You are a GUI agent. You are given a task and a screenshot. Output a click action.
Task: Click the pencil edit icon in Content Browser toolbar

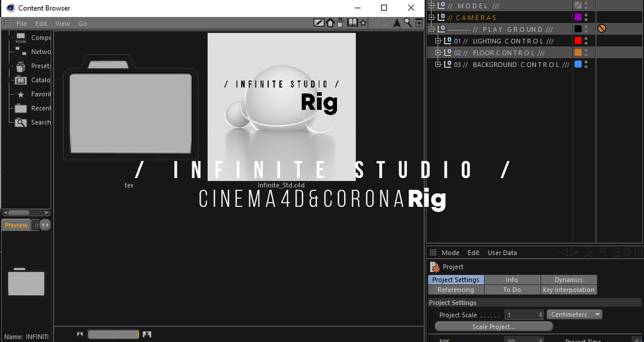pyautogui.click(x=318, y=23)
